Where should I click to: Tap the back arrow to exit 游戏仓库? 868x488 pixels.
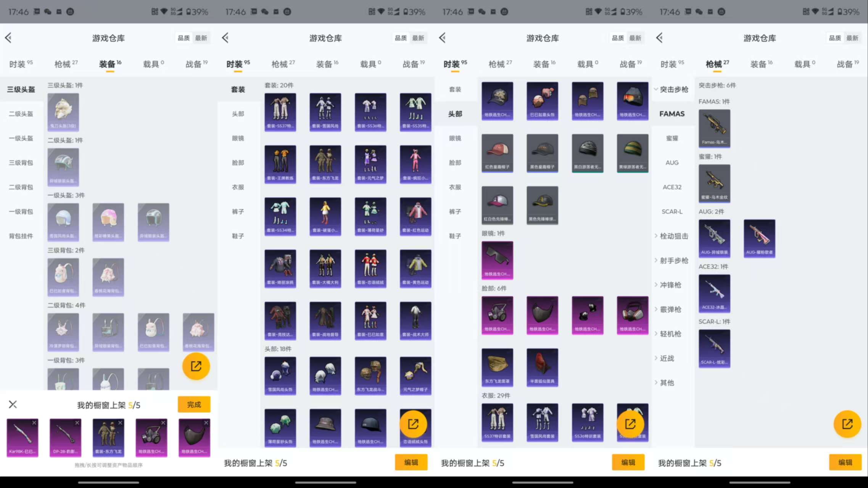(8, 38)
